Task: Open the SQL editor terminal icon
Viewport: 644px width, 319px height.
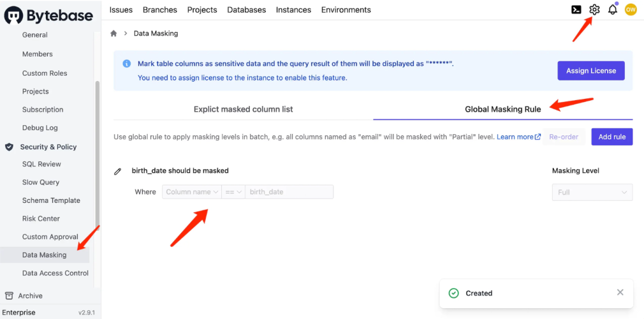Action: 576,10
